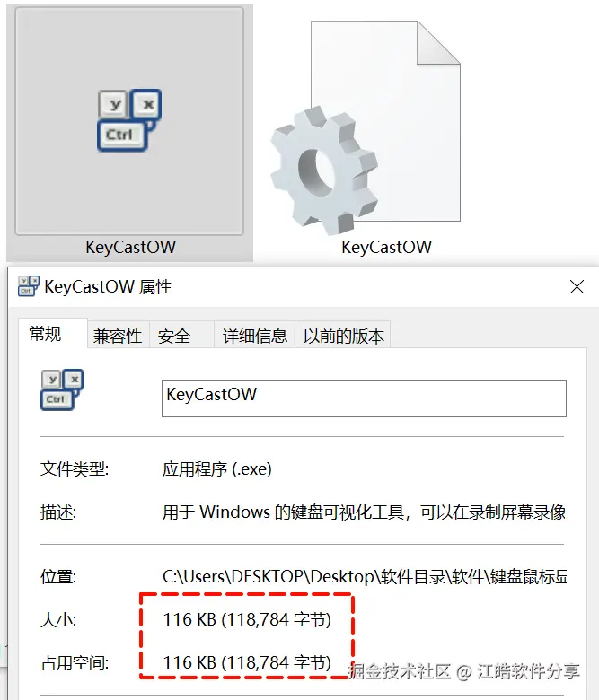The image size is (599, 700).
Task: Click the 掘金技术社区 watermark text
Action: pyautogui.click(x=400, y=671)
